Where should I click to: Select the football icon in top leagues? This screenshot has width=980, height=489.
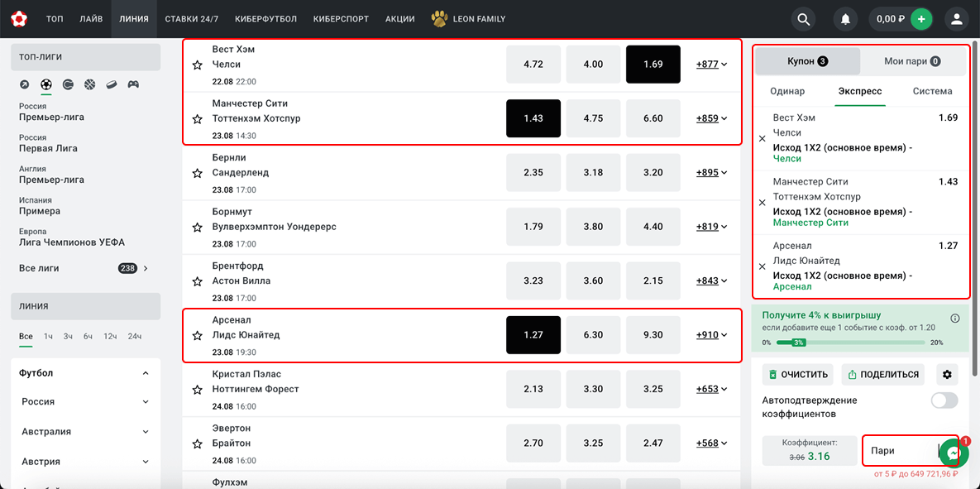tap(45, 84)
